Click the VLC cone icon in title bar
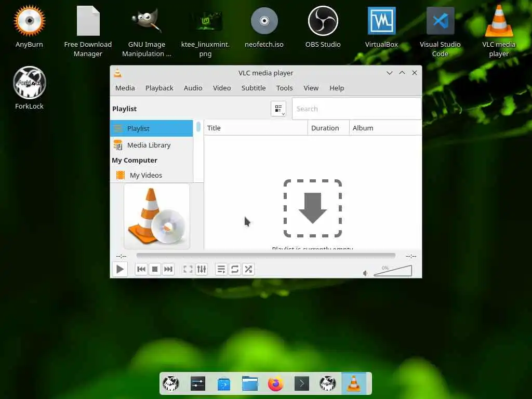 click(118, 73)
